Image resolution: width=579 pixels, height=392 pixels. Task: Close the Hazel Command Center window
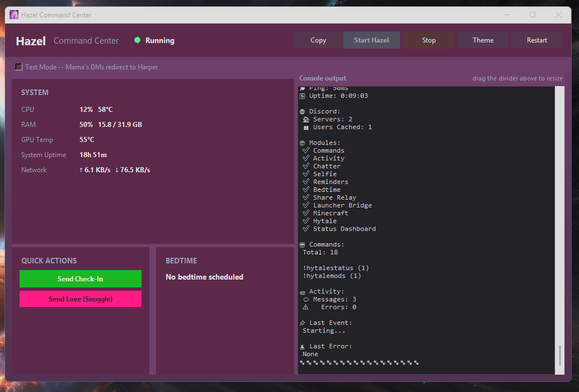click(x=558, y=15)
